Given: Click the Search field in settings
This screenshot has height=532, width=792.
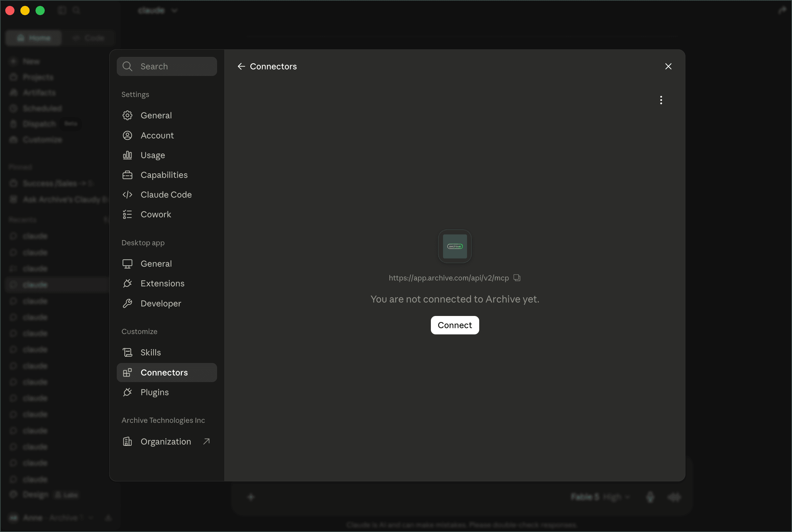Looking at the screenshot, I should [167, 66].
